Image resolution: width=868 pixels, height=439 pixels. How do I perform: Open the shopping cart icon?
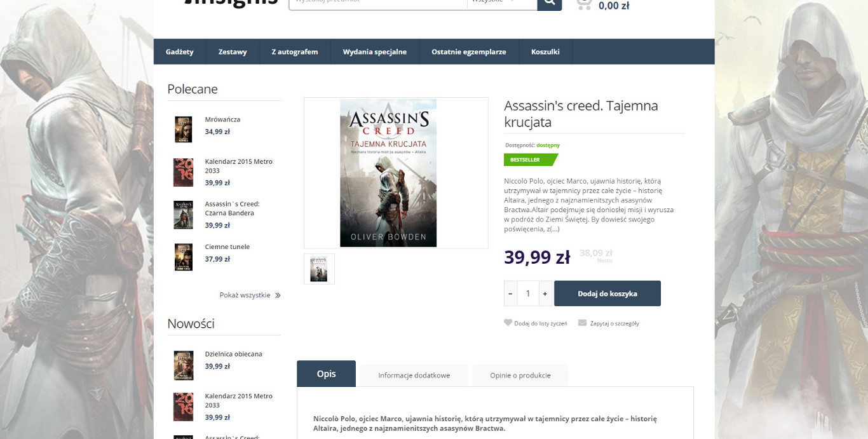[x=584, y=4]
